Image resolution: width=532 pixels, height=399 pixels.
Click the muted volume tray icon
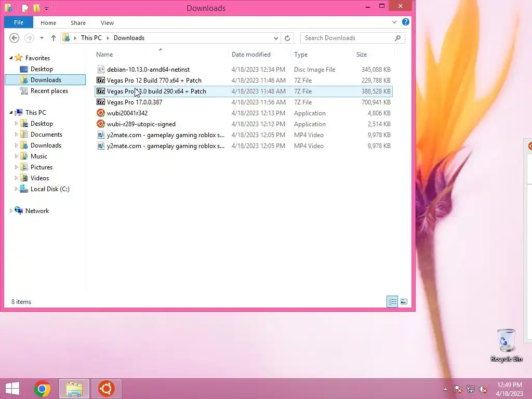pos(483,389)
